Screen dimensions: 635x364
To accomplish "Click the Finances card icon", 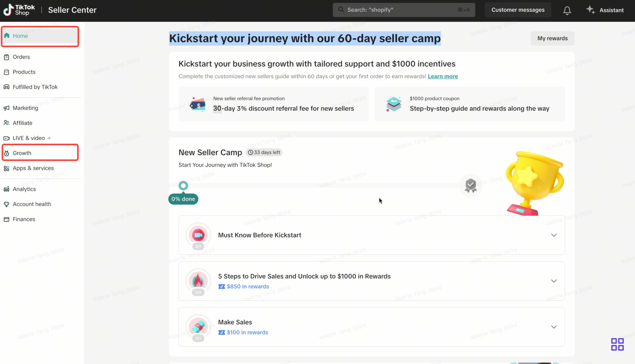I will pos(6,220).
